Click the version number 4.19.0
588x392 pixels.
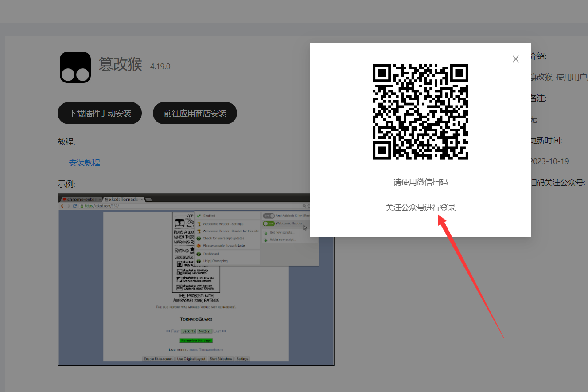160,67
